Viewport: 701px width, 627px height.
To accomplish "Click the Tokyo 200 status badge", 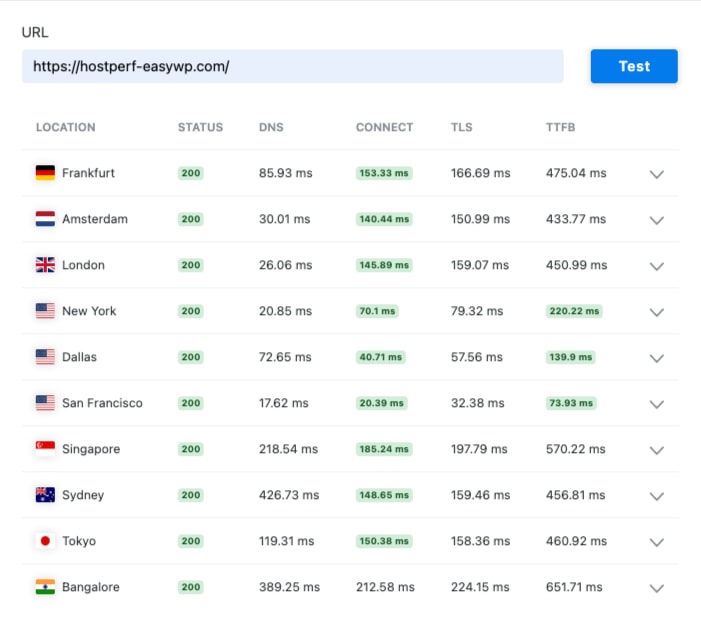I will tap(191, 541).
